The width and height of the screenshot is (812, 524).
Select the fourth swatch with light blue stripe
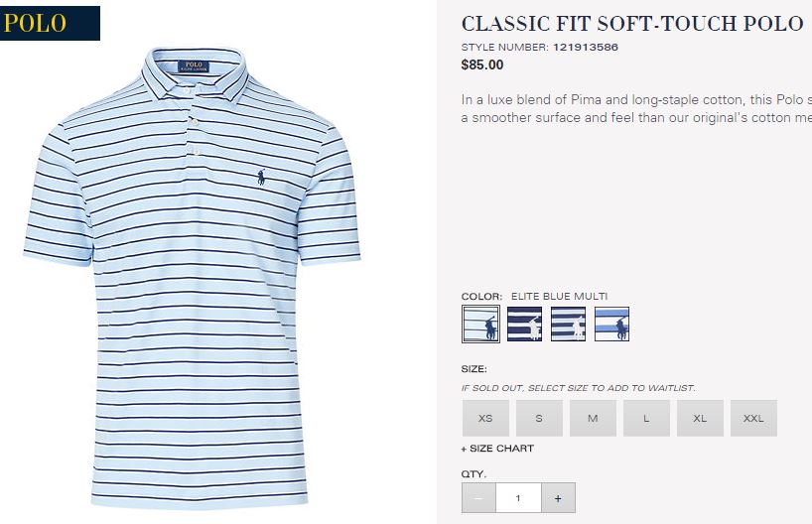(611, 325)
